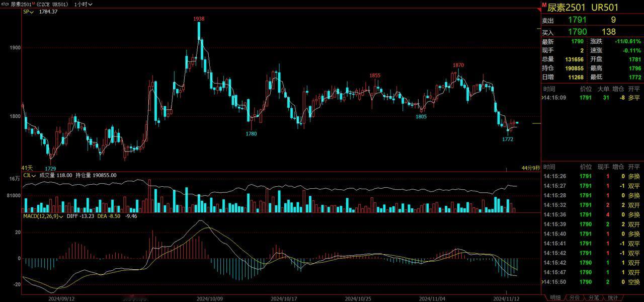This screenshot has width=644, height=302.
Task: Open the 1小时 timeframe dropdown
Action: pyautogui.click(x=83, y=4)
